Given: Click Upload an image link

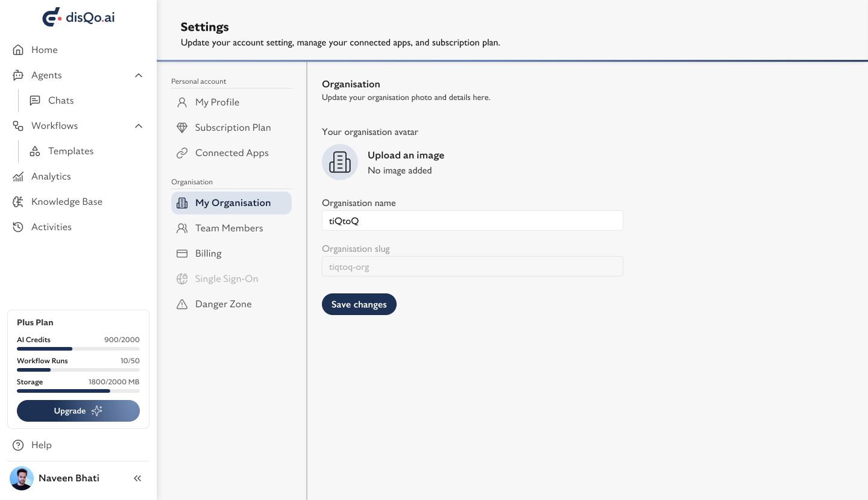Looking at the screenshot, I should point(406,155).
